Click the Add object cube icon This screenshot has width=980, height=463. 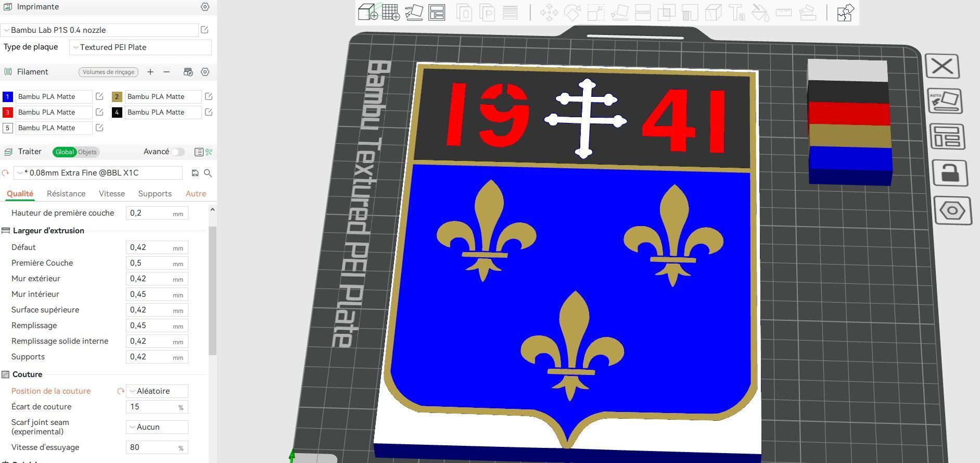click(368, 12)
